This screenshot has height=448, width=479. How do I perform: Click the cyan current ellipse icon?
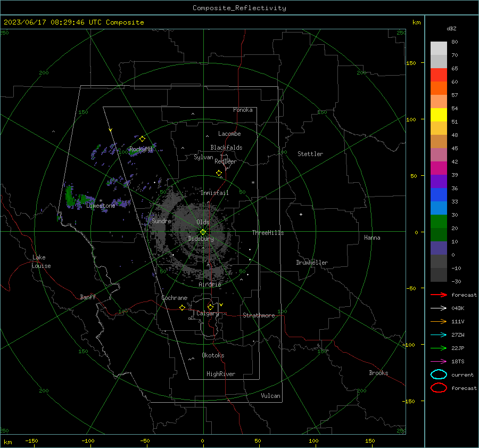(439, 374)
